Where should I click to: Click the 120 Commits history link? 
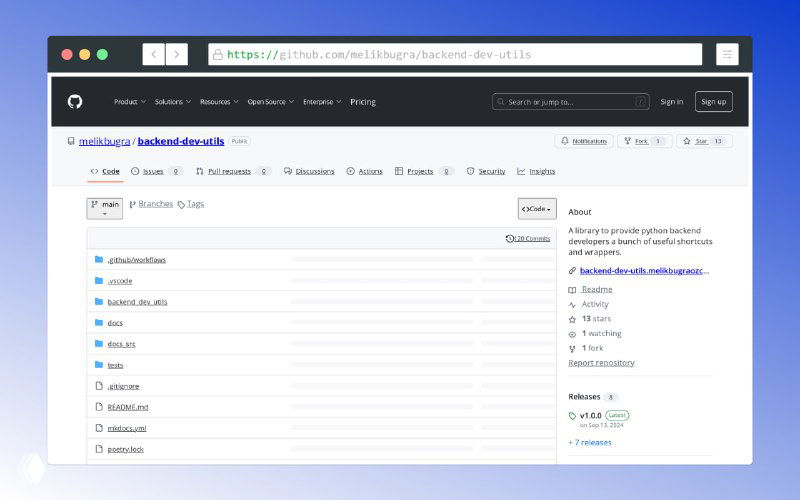(528, 238)
